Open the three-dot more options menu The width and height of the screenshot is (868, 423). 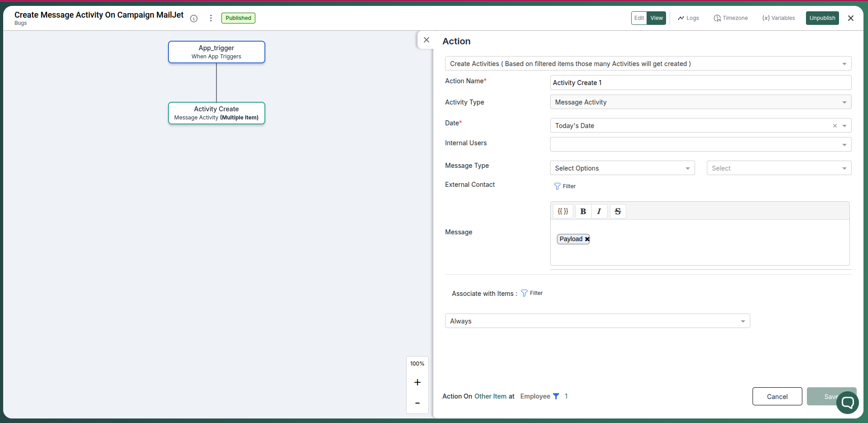(211, 18)
